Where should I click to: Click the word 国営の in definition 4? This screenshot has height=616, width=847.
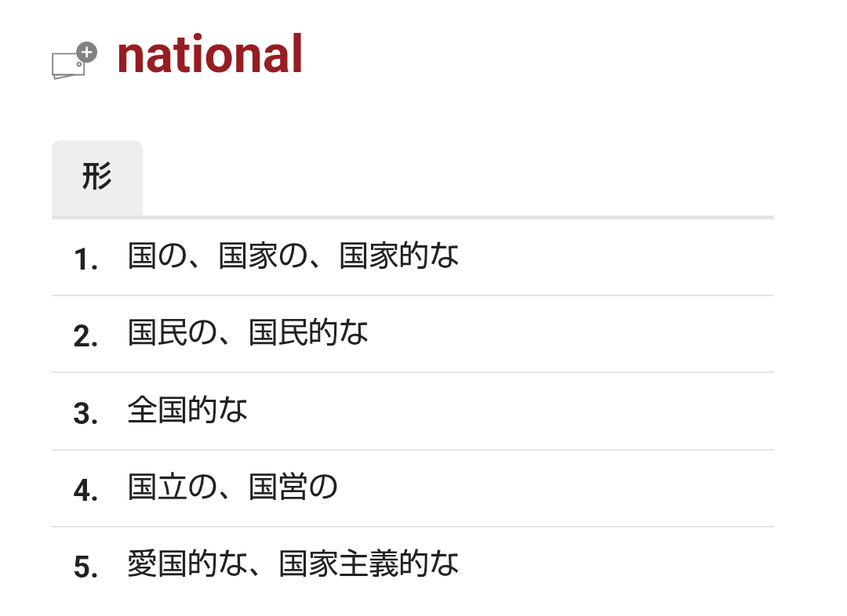click(x=293, y=487)
